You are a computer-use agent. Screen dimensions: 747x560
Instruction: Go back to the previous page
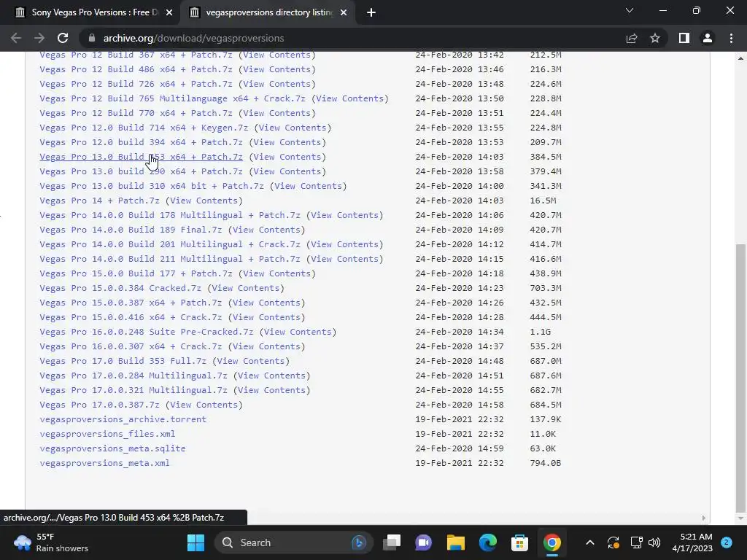[x=16, y=38]
